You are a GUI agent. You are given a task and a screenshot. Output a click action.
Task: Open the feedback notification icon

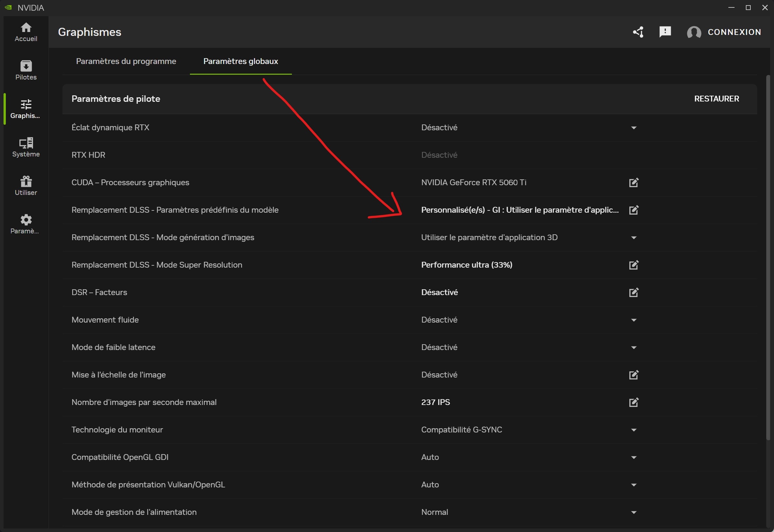665,32
